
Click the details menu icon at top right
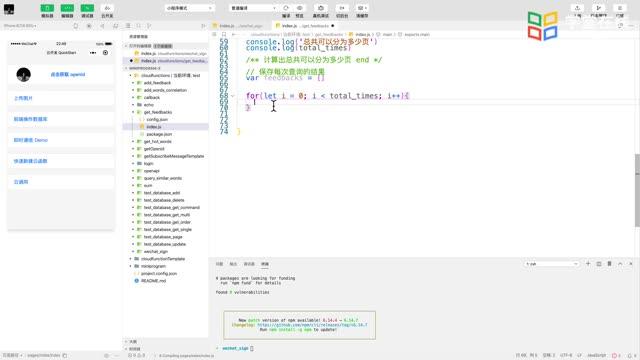tap(620, 8)
